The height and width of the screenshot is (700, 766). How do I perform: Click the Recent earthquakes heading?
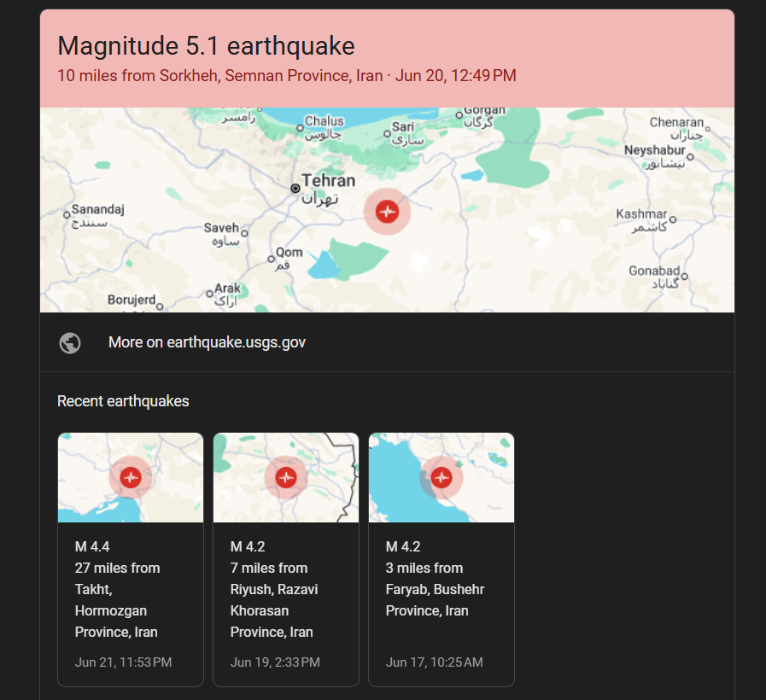point(123,401)
